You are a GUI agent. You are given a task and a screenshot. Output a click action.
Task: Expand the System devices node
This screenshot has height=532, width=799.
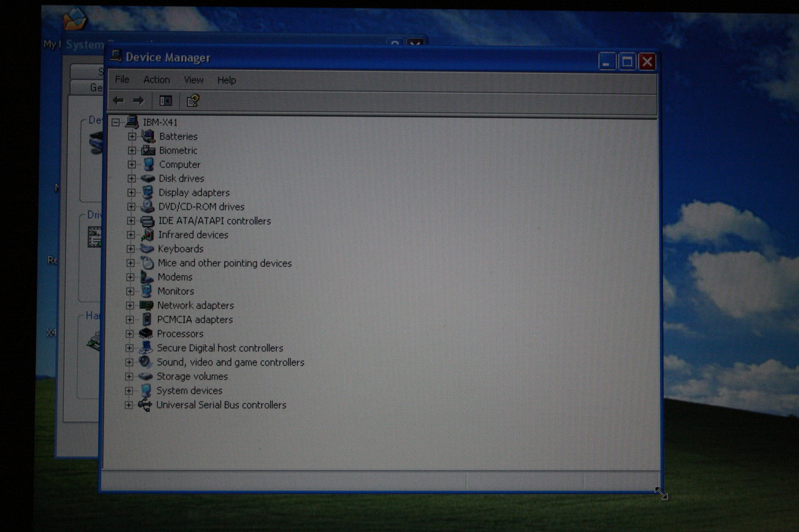[129, 391]
